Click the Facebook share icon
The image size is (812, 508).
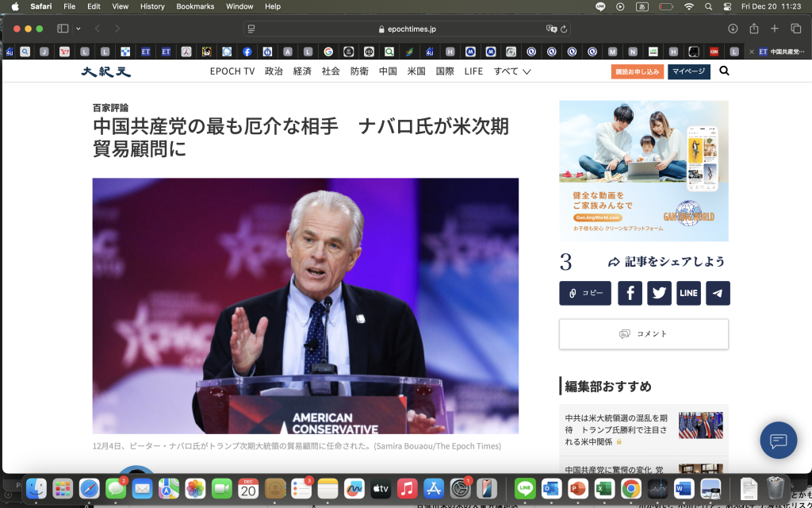pyautogui.click(x=630, y=293)
